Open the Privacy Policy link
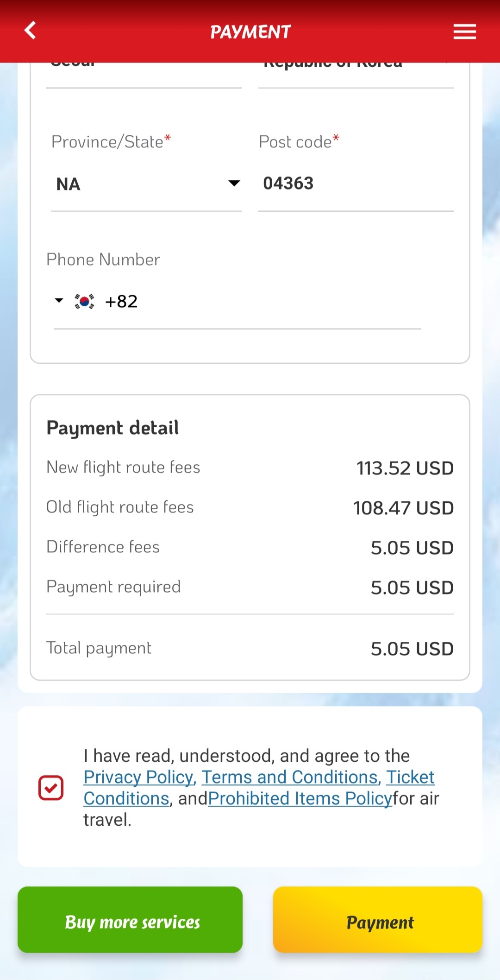The height and width of the screenshot is (980, 500). 138,777
